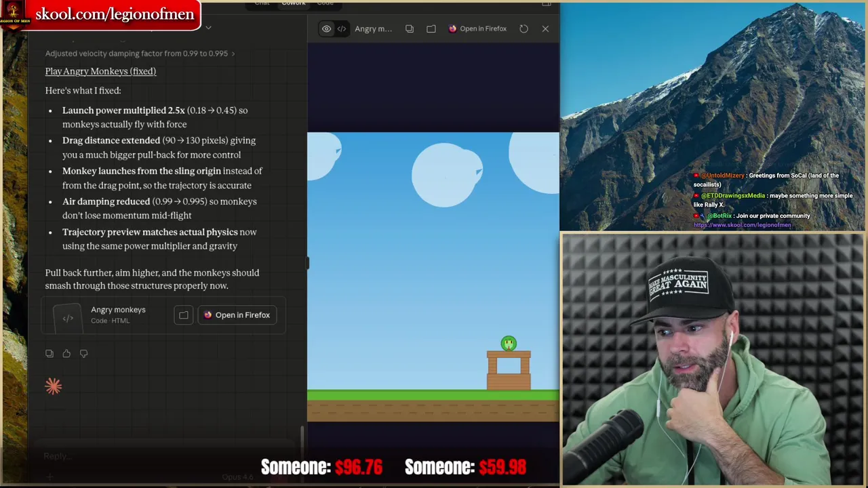Image resolution: width=868 pixels, height=488 pixels.
Task: Click the Code · HTML label
Action: [110, 321]
